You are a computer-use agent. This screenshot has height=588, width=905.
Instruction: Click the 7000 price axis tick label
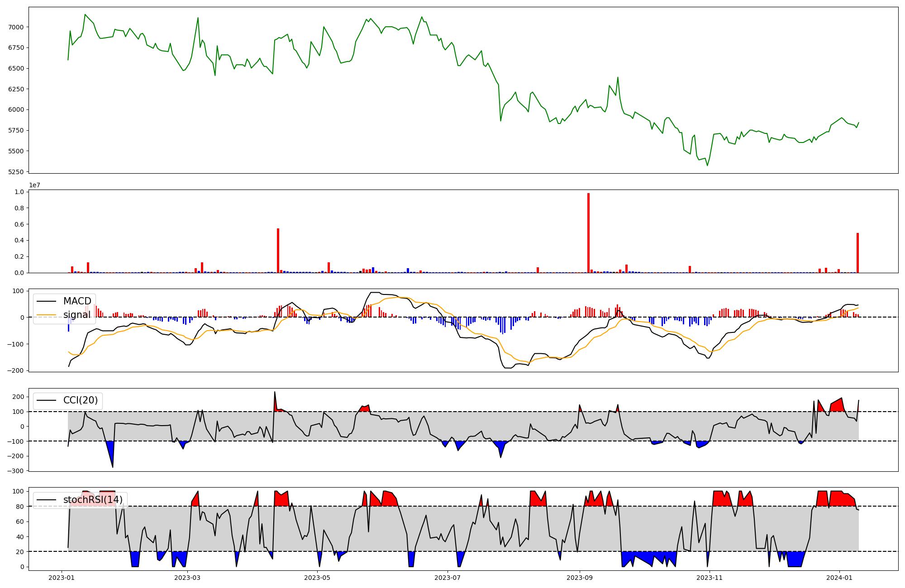(x=16, y=27)
